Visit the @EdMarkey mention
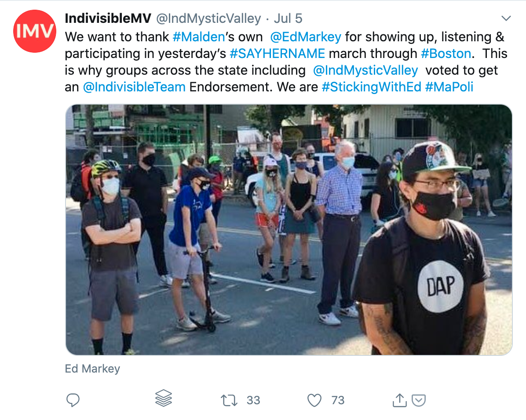 pos(306,37)
